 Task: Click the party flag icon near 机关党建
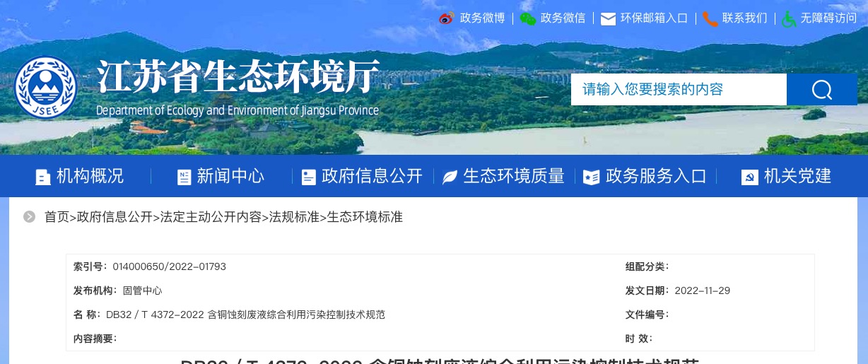[x=749, y=177]
